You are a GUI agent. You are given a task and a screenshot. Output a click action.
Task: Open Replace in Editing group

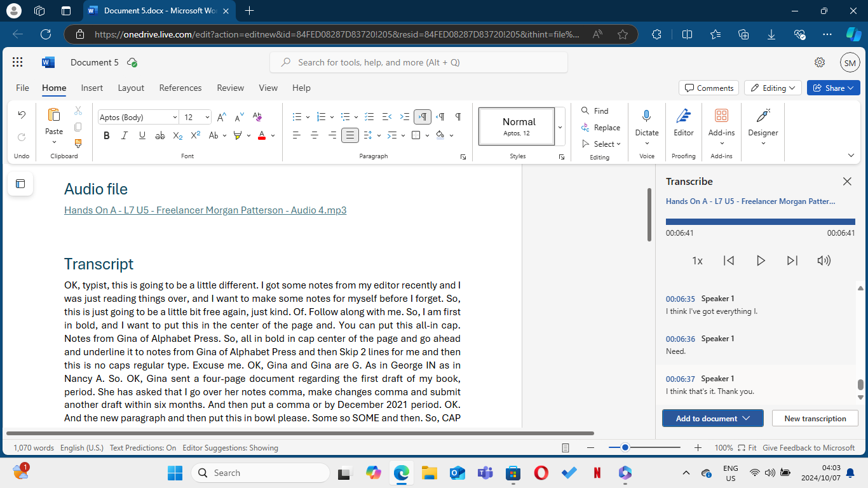[x=600, y=127]
